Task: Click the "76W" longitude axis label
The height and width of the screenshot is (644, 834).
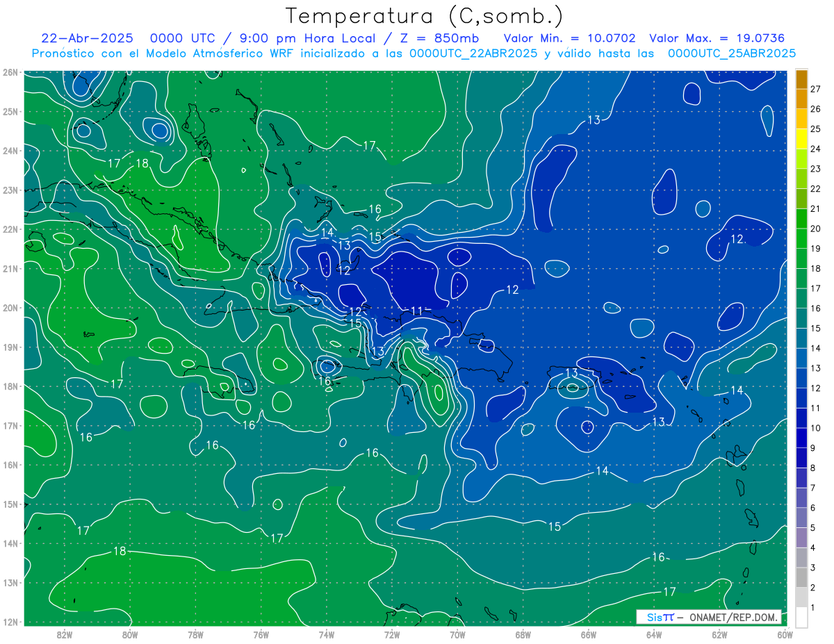Action: click(261, 634)
